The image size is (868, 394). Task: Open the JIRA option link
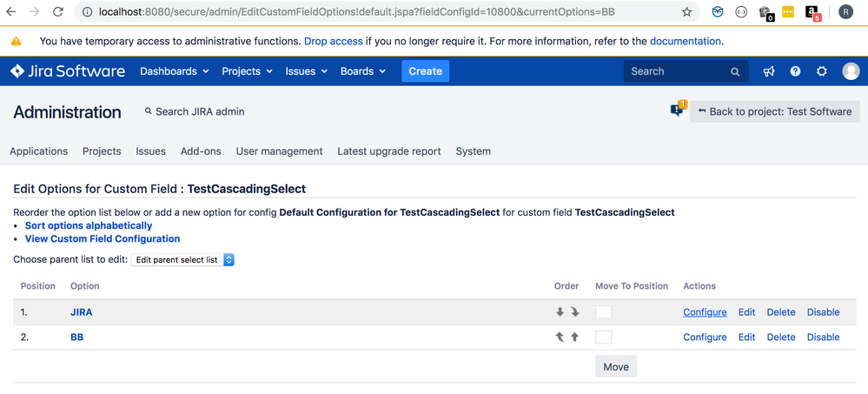click(82, 312)
